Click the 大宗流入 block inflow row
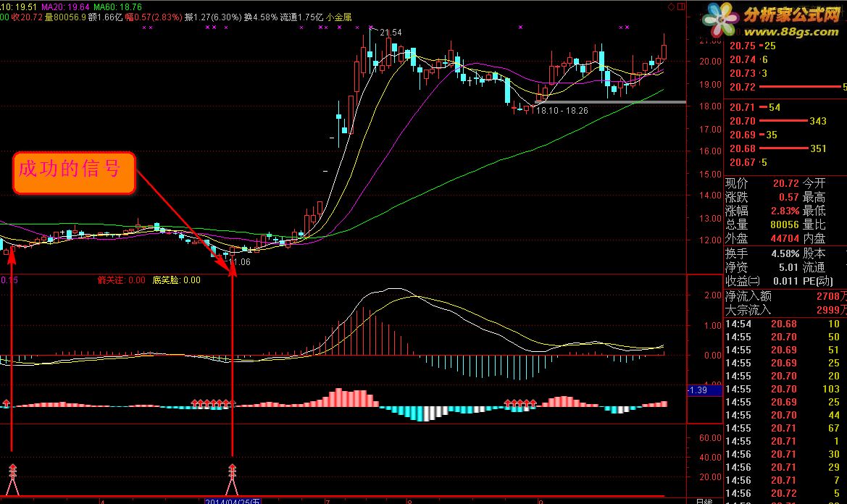847x504 pixels. pos(785,310)
